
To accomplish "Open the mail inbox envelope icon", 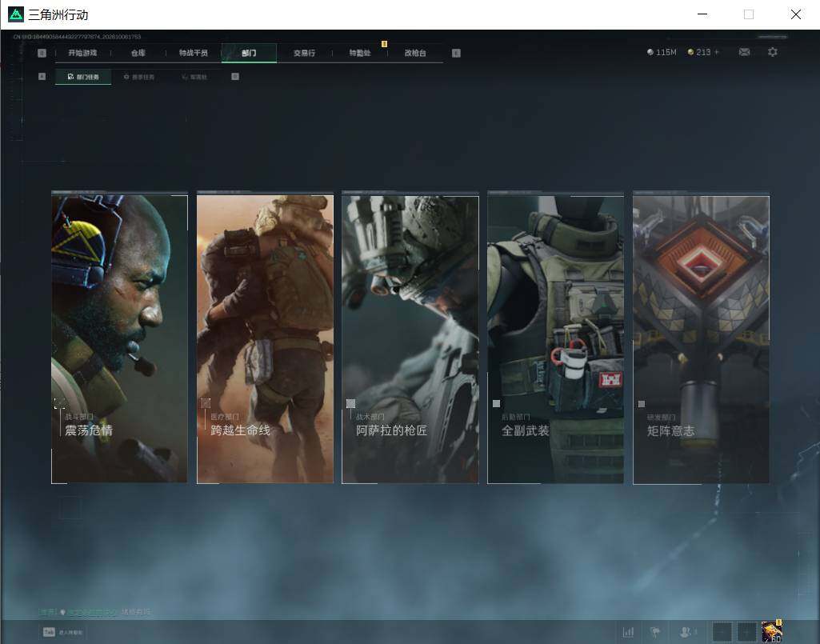I will [744, 52].
